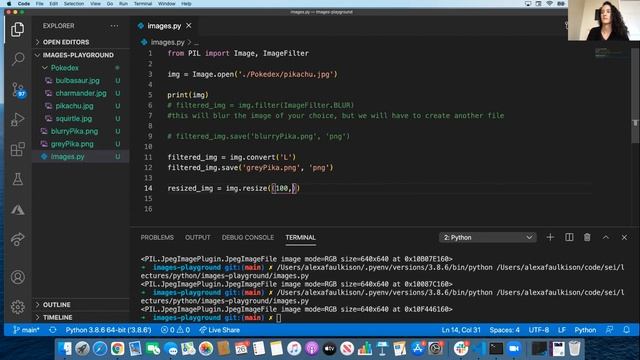Open the Extensions view

click(x=18, y=149)
